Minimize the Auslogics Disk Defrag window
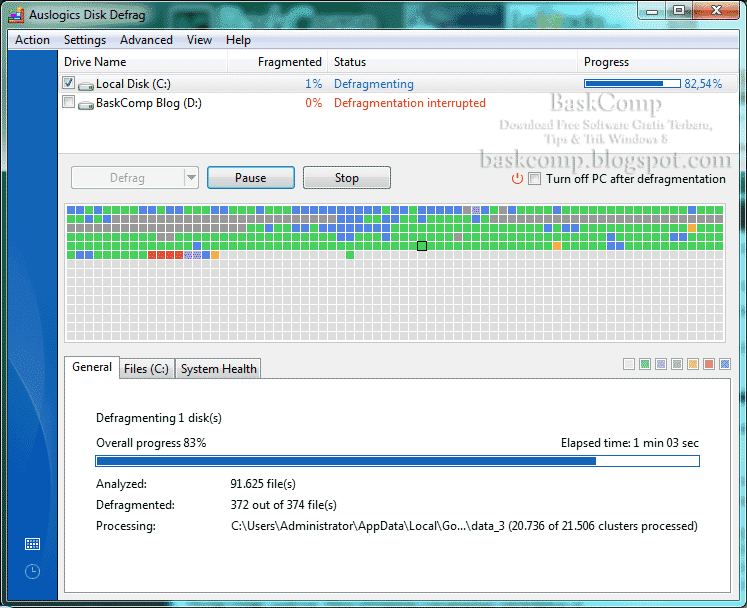 click(652, 11)
